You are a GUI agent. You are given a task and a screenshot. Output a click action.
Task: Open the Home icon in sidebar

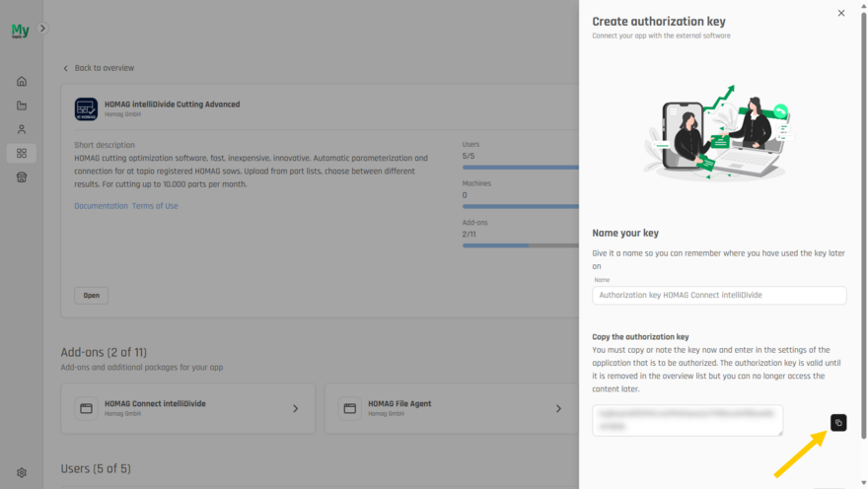tap(22, 81)
